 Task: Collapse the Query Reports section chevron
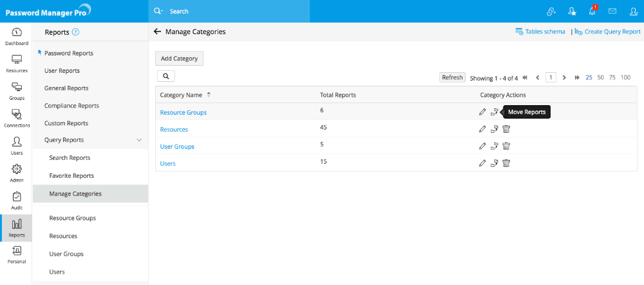pyautogui.click(x=140, y=140)
